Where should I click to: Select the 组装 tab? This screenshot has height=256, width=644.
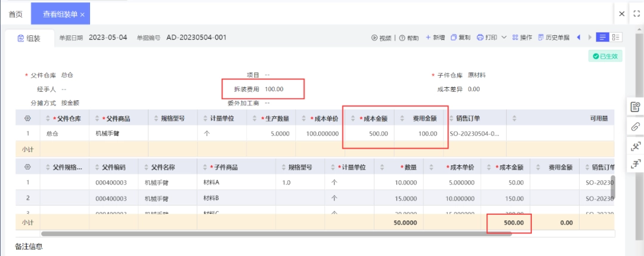pos(29,38)
